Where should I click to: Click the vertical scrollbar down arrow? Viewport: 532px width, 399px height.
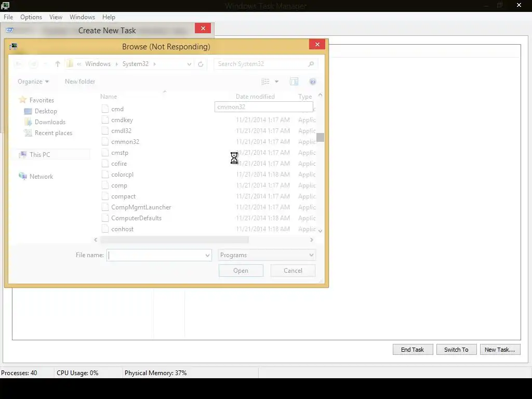pyautogui.click(x=320, y=231)
